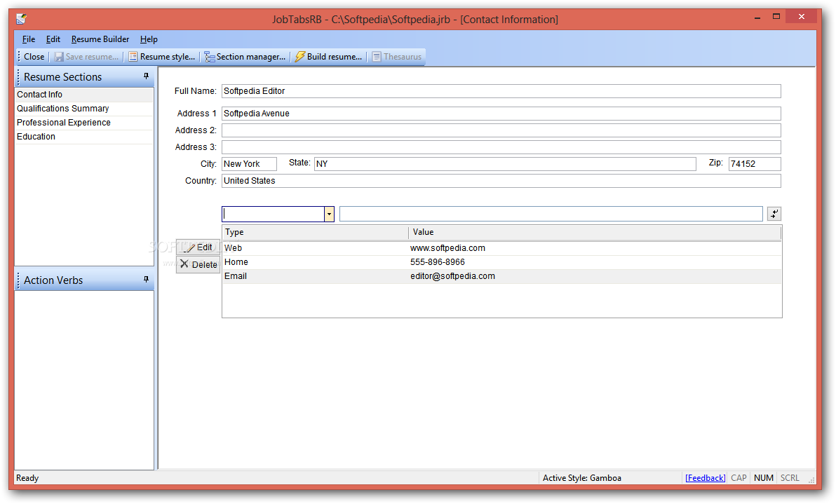Click the Thesaurus book icon
Viewport: 836px width, 504px height.
click(377, 57)
